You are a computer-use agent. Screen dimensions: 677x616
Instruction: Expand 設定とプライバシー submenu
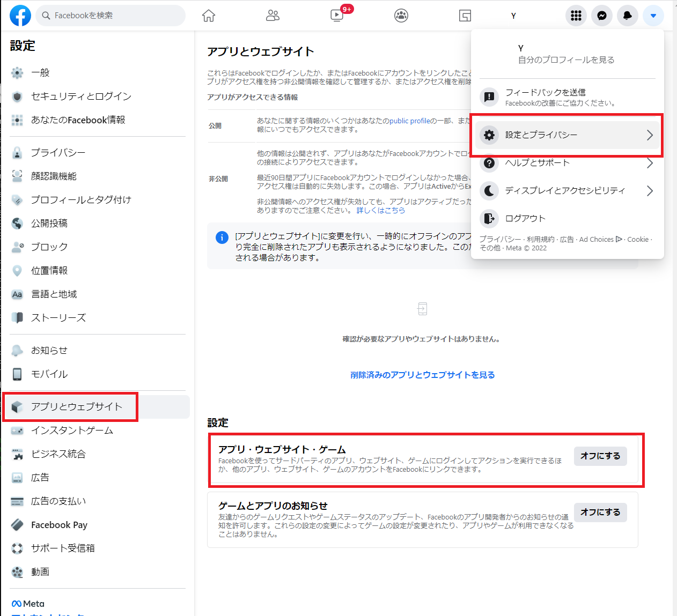click(x=567, y=135)
